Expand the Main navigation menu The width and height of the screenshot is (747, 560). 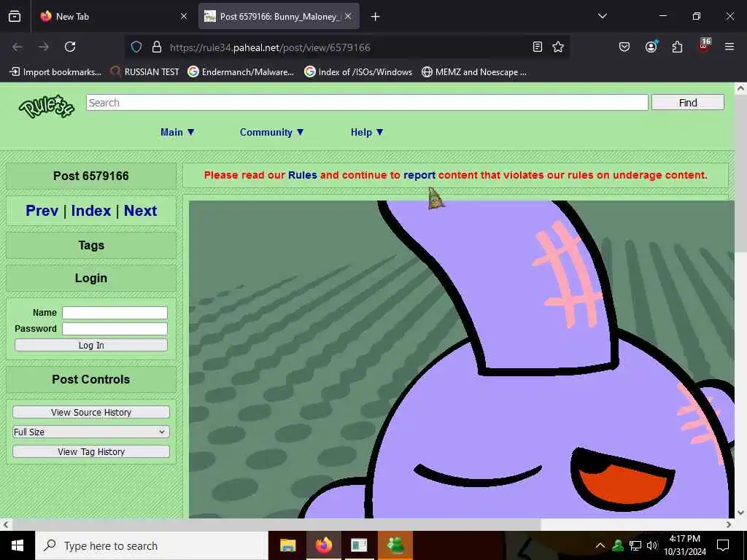177,133
